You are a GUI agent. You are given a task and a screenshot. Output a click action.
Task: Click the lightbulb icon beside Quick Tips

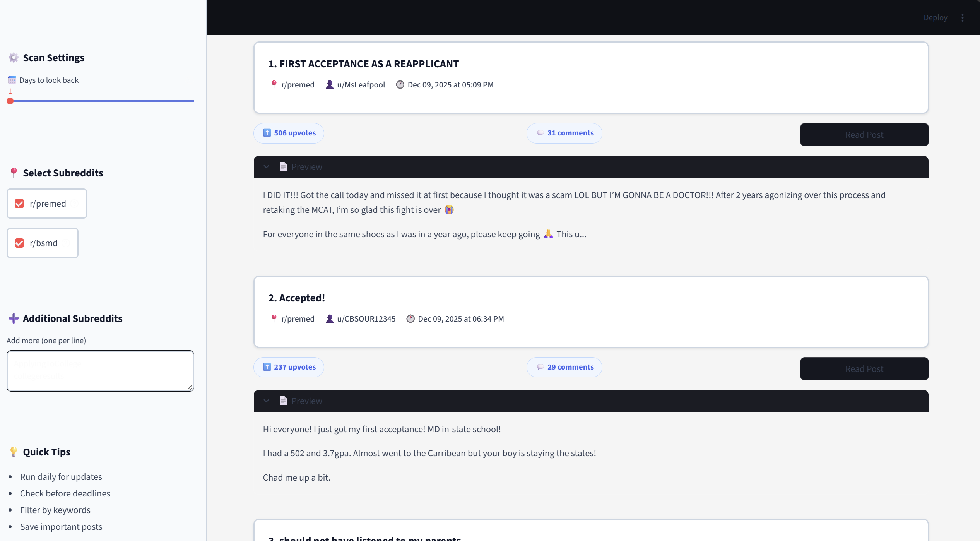click(x=14, y=452)
